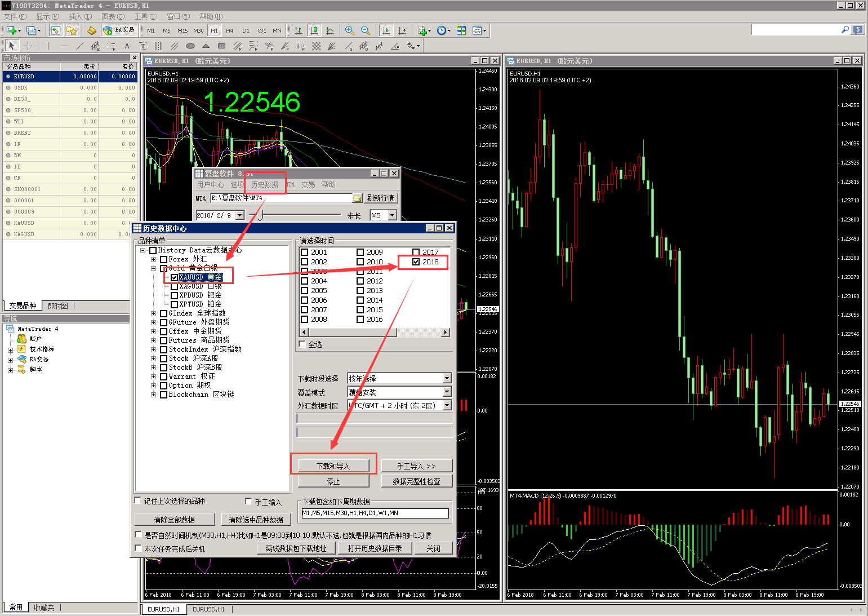Click the zoom in magnifier icon
The width and height of the screenshot is (868, 616).
point(350,30)
